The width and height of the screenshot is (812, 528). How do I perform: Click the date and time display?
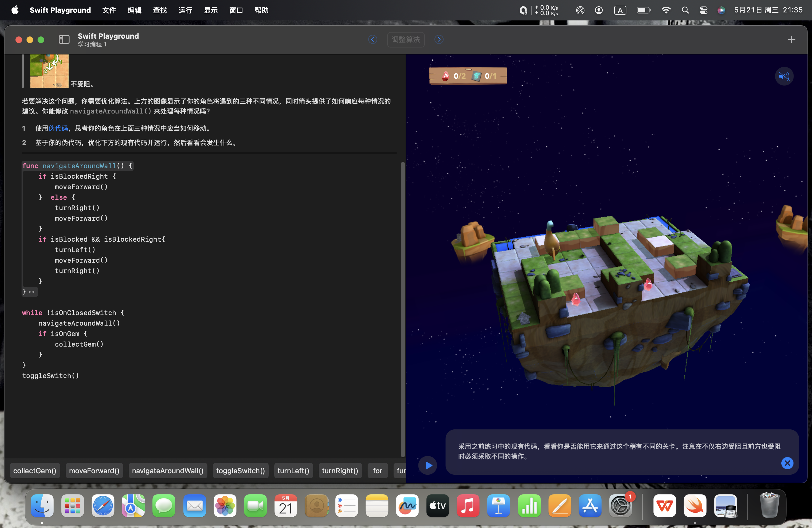tap(768, 10)
